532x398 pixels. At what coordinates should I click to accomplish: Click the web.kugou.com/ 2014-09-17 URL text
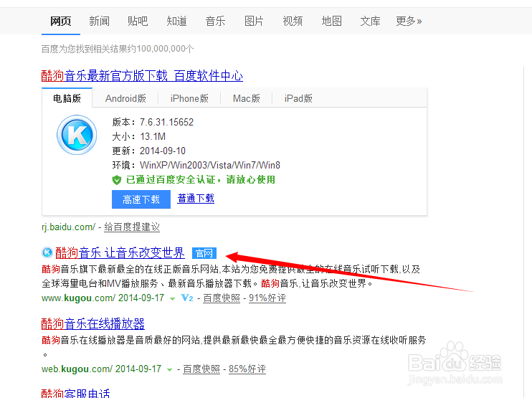(101, 369)
